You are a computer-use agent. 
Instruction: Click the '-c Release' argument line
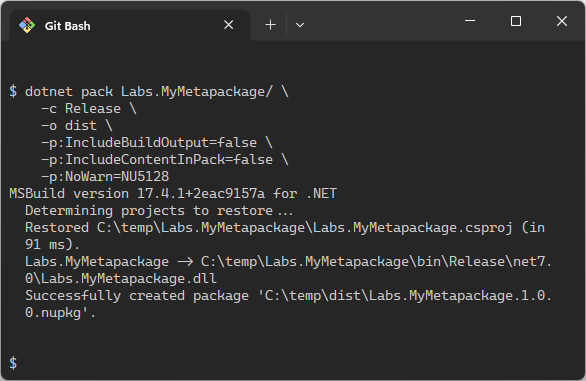81,108
